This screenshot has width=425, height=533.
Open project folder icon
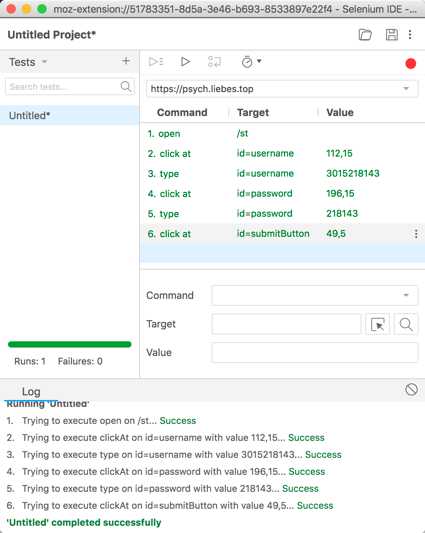[x=365, y=35]
